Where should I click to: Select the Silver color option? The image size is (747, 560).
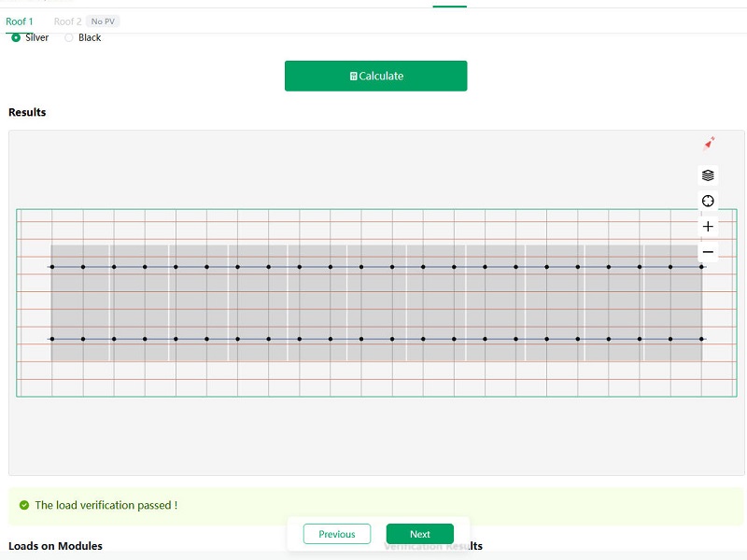[30, 37]
